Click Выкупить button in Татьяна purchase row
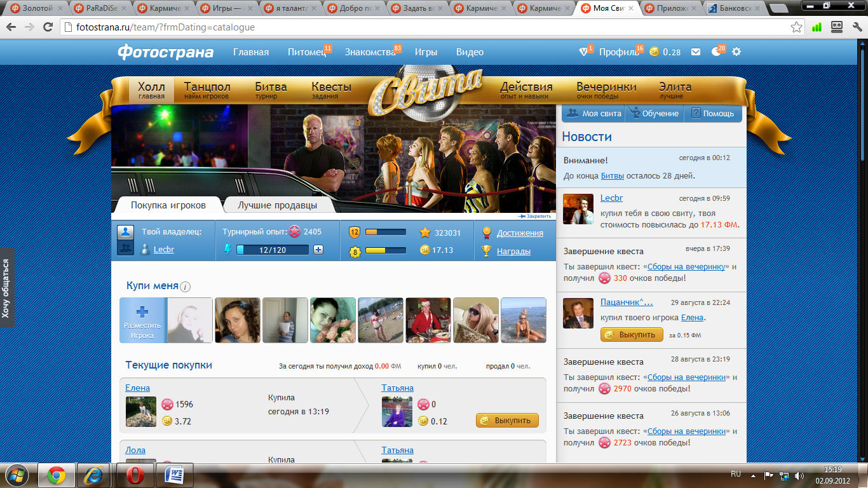This screenshot has width=868, height=488. 507,421
